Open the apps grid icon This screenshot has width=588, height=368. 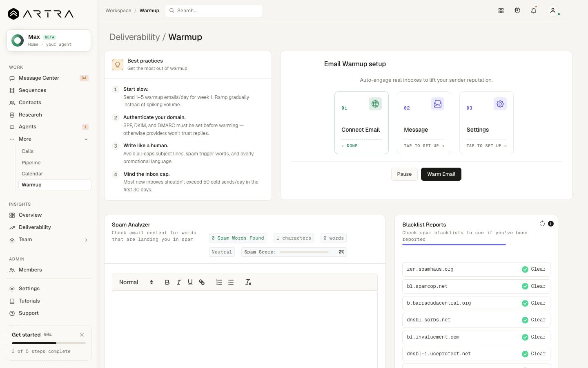coord(501,11)
